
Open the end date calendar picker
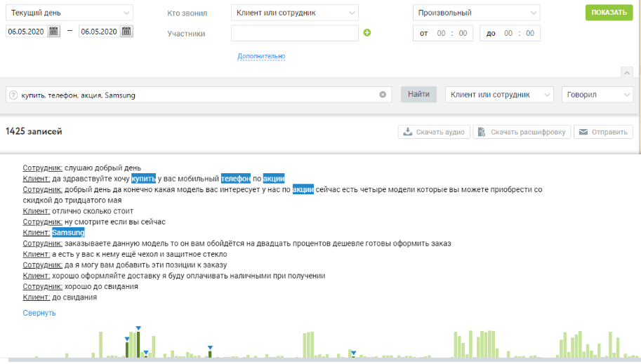(126, 31)
